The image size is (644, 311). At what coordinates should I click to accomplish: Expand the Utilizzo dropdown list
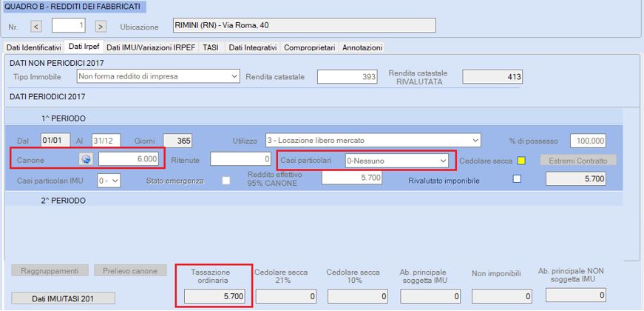point(373,141)
